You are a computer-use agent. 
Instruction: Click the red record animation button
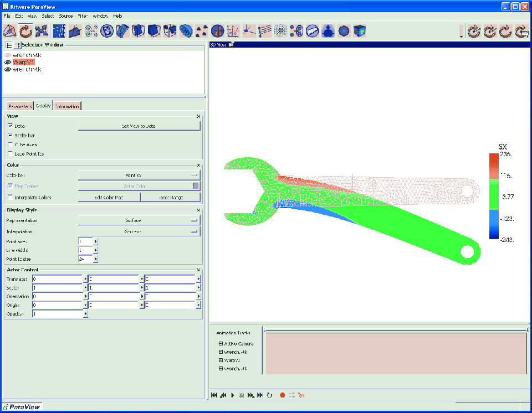[x=282, y=395]
